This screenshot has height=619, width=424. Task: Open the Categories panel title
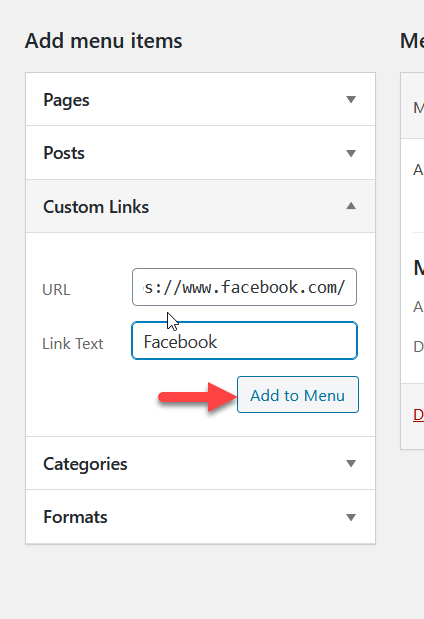click(x=85, y=464)
